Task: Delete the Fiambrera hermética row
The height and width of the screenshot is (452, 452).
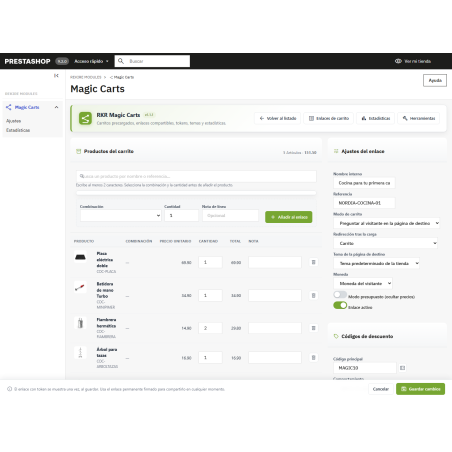Action: [x=313, y=328]
